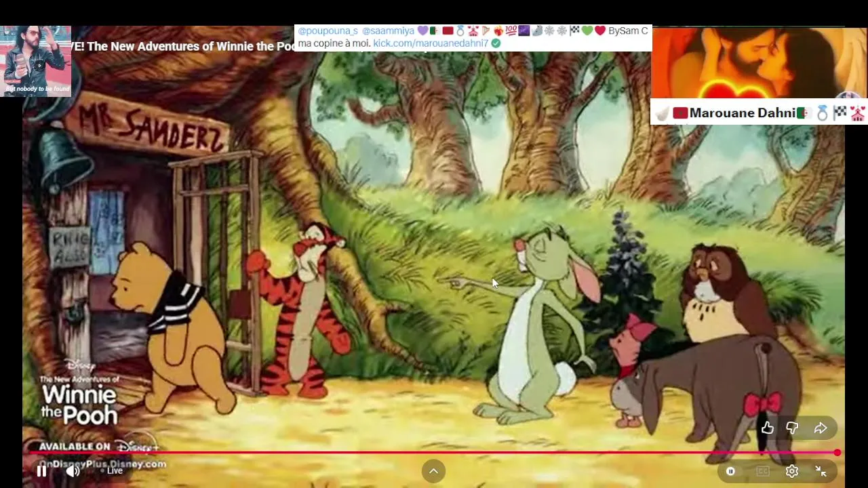Click the video title text
The image size is (868, 488).
tap(183, 46)
